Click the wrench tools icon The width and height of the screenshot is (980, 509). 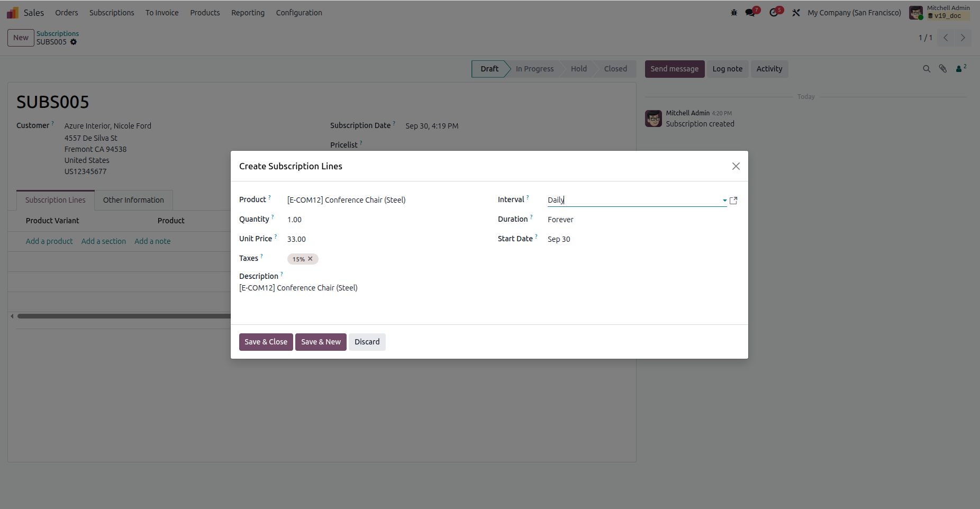click(796, 13)
